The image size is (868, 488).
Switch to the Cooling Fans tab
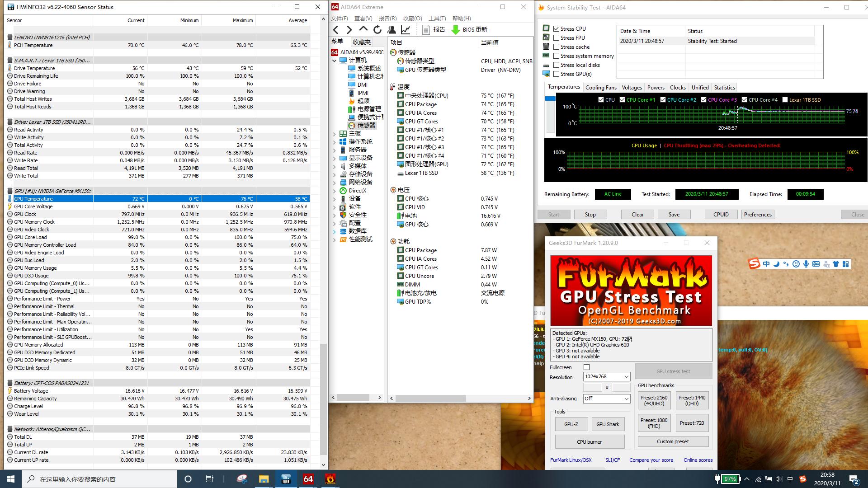coord(601,88)
